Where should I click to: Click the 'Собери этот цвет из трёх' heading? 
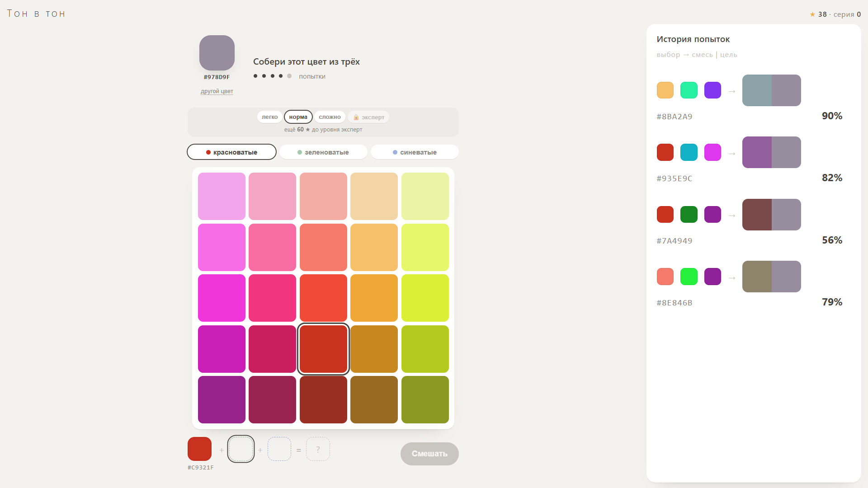point(306,61)
